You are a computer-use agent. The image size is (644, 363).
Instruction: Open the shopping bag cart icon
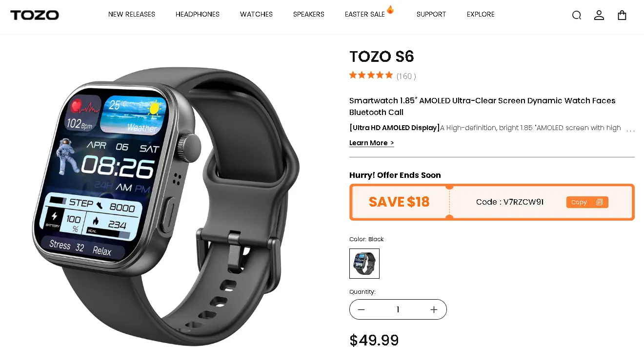tap(622, 15)
